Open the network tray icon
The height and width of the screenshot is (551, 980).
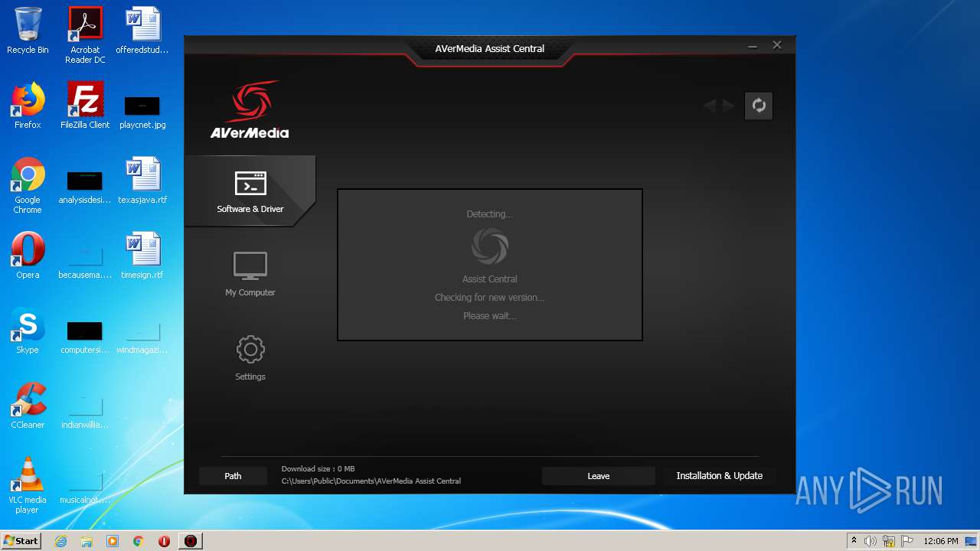889,541
